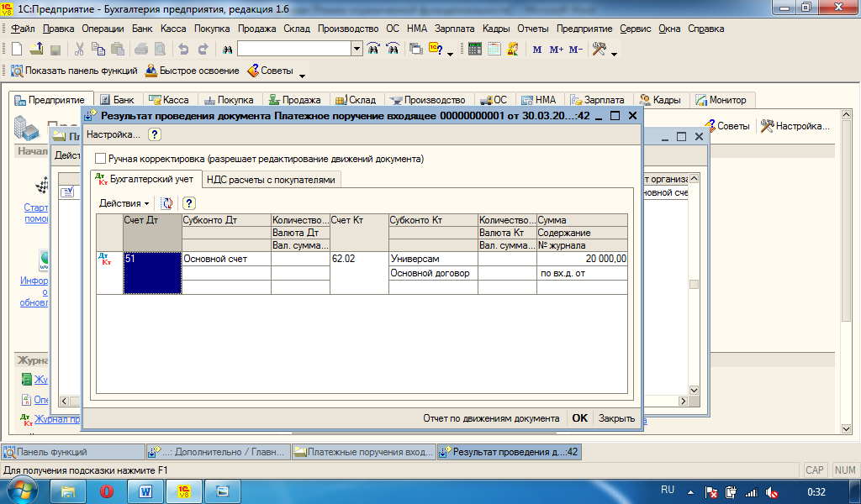Open the Банк tab on functions panel
Screen dimensions: 861x504
tap(117, 100)
